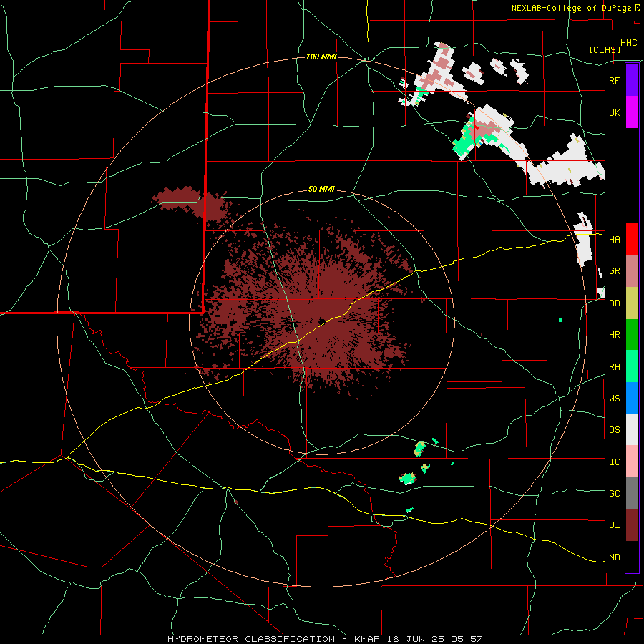Click the '100 NMI' range ring label
This screenshot has height=644, width=644.
click(x=321, y=57)
